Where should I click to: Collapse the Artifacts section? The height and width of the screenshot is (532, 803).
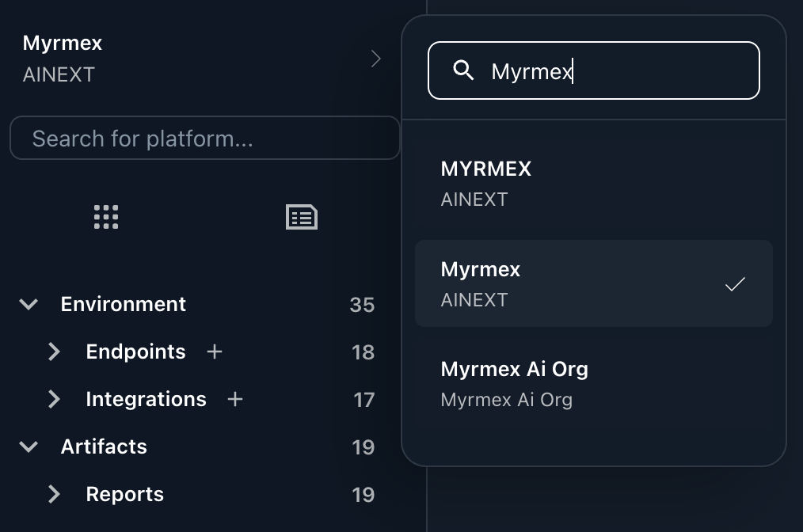point(29,446)
